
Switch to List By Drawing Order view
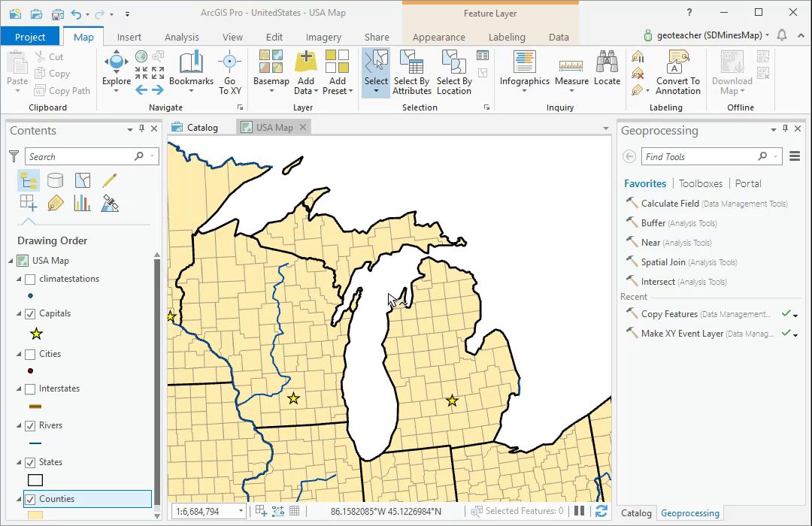(28, 180)
